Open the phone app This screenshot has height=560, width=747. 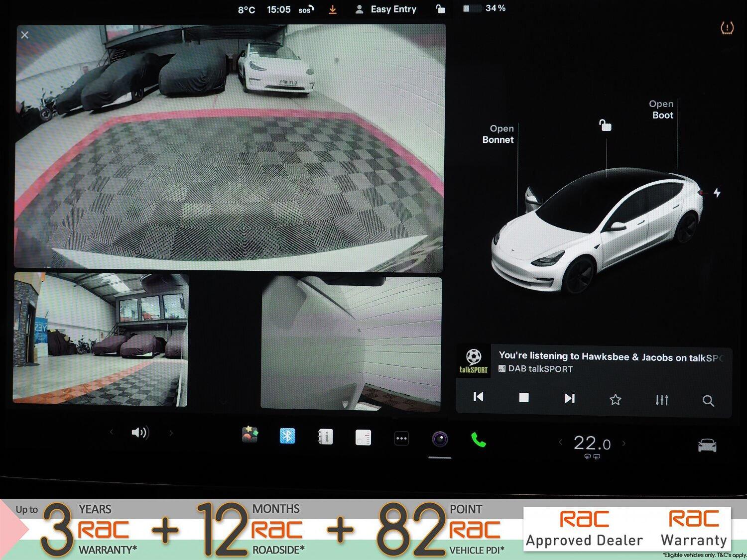pyautogui.click(x=478, y=440)
